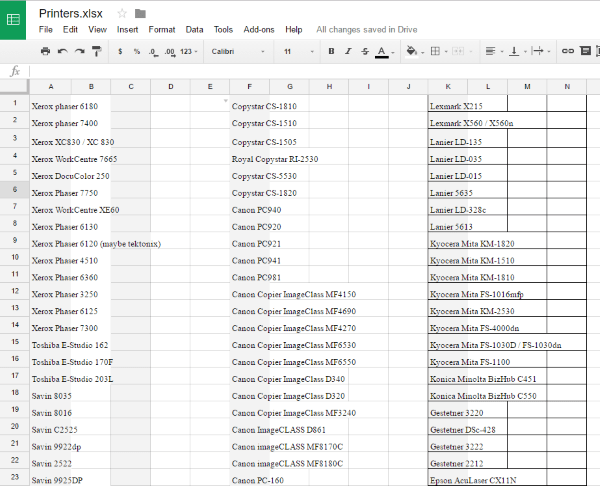The height and width of the screenshot is (486, 600).
Task: Open the text color picker
Action: point(382,50)
